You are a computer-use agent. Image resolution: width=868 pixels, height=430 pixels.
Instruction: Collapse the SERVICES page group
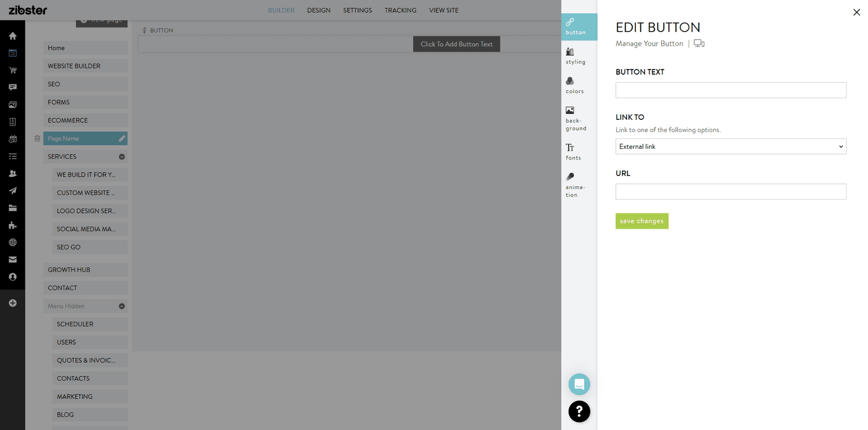point(122,157)
